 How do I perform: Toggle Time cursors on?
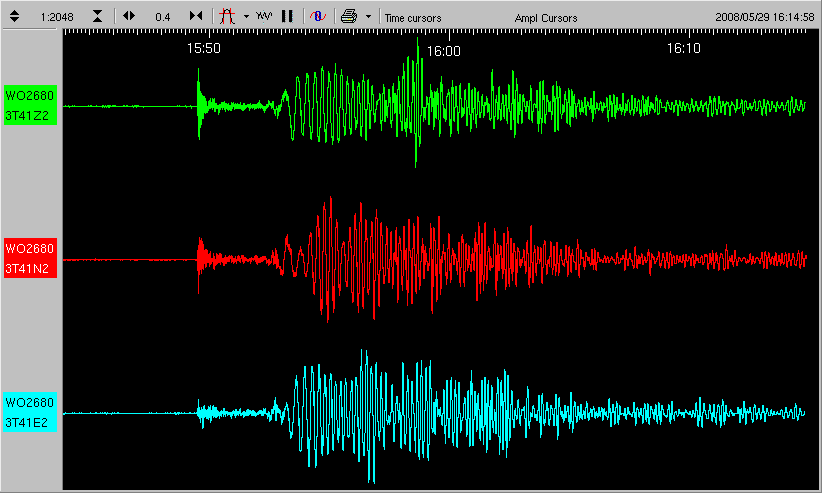click(411, 18)
